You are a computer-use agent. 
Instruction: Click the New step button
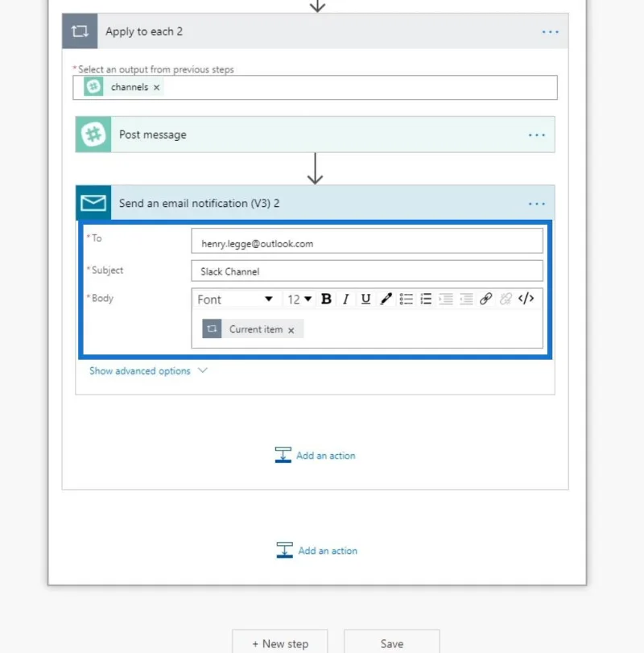coord(280,643)
